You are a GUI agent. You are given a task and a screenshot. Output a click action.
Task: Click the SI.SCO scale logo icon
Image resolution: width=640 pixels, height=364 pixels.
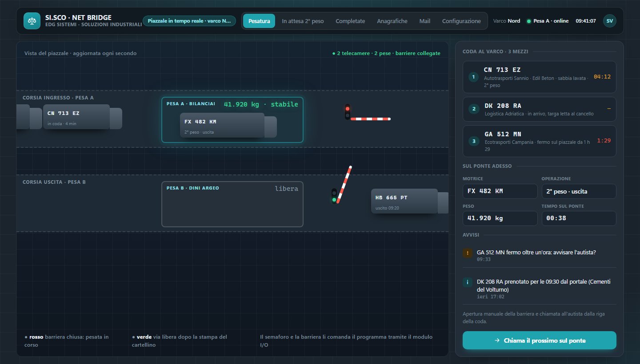point(32,21)
